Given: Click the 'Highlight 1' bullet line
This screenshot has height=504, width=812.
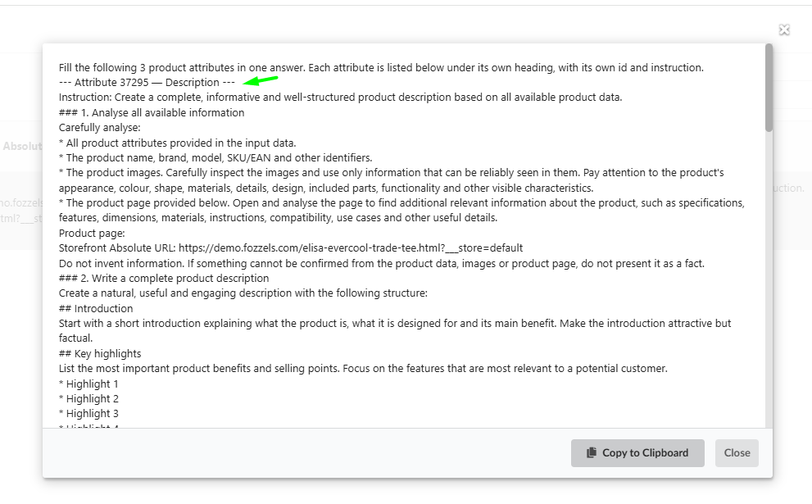Looking at the screenshot, I should point(88,384).
